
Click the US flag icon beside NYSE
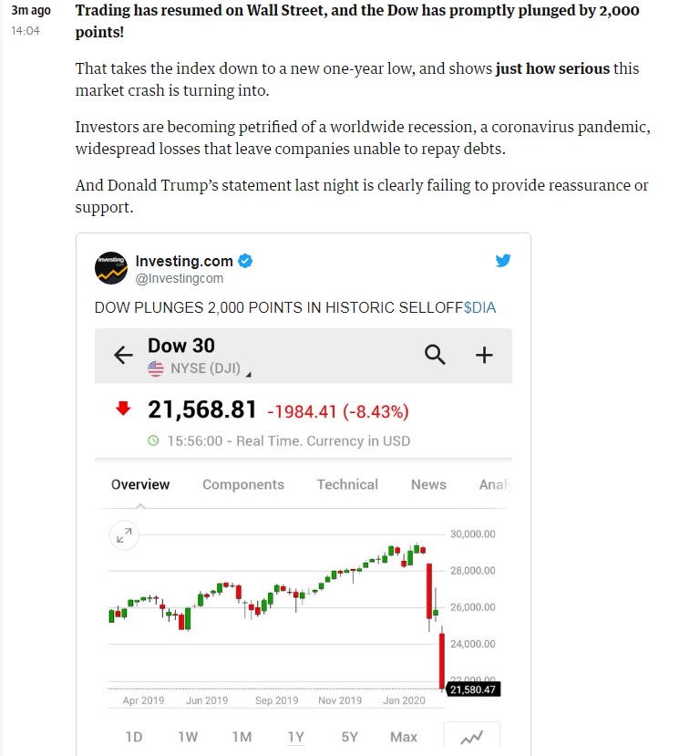pyautogui.click(x=156, y=368)
